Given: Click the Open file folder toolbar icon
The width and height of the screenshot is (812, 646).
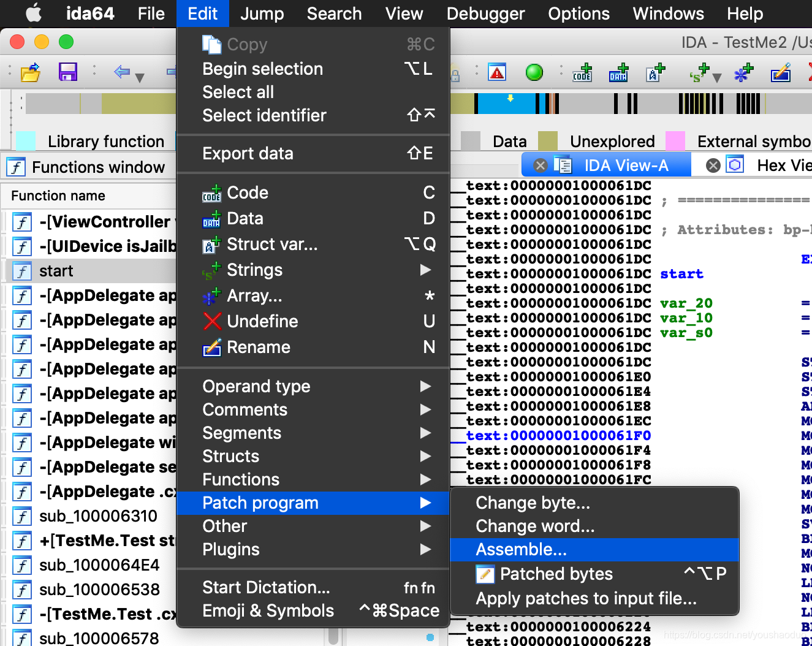Looking at the screenshot, I should coord(30,72).
